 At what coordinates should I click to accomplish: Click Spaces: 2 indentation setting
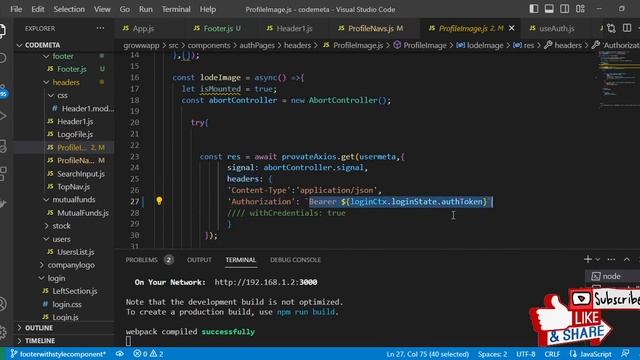tap(492, 354)
